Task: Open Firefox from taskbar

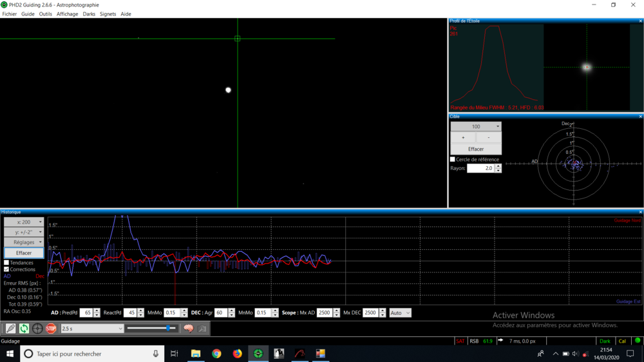Action: click(238, 354)
